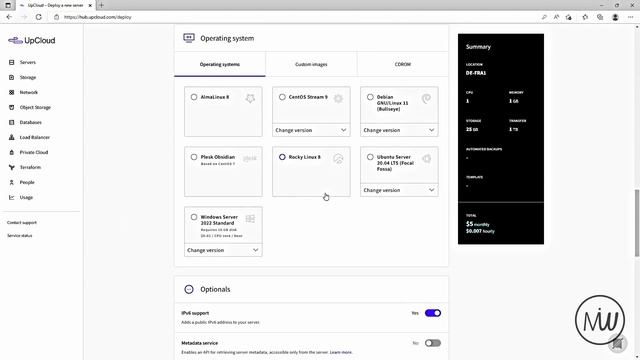This screenshot has height=360, width=640.
Task: Open the Contact support link
Action: 22,223
